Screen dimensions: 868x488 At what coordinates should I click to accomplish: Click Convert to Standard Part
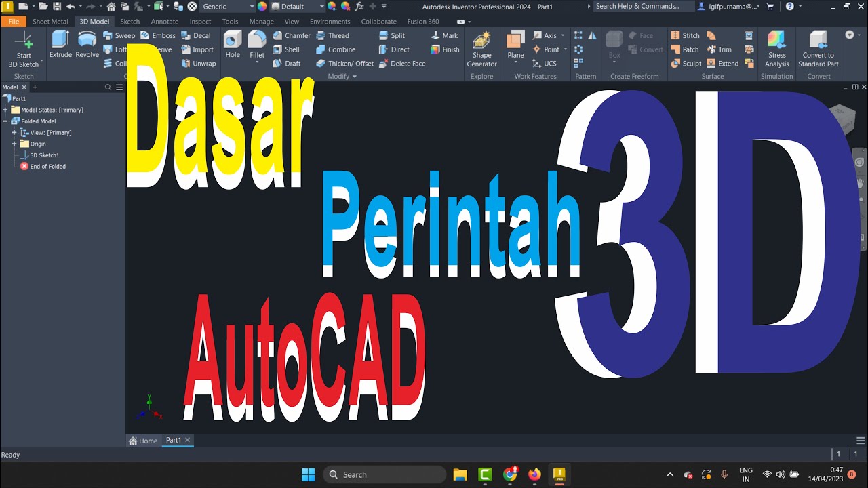click(818, 49)
